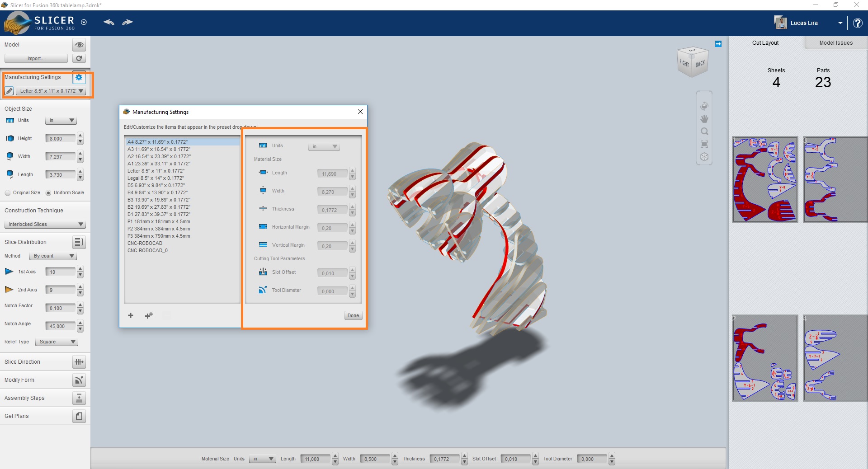This screenshot has height=469, width=868.
Task: Open cut sheet 4 thumbnail
Action: pos(835,358)
